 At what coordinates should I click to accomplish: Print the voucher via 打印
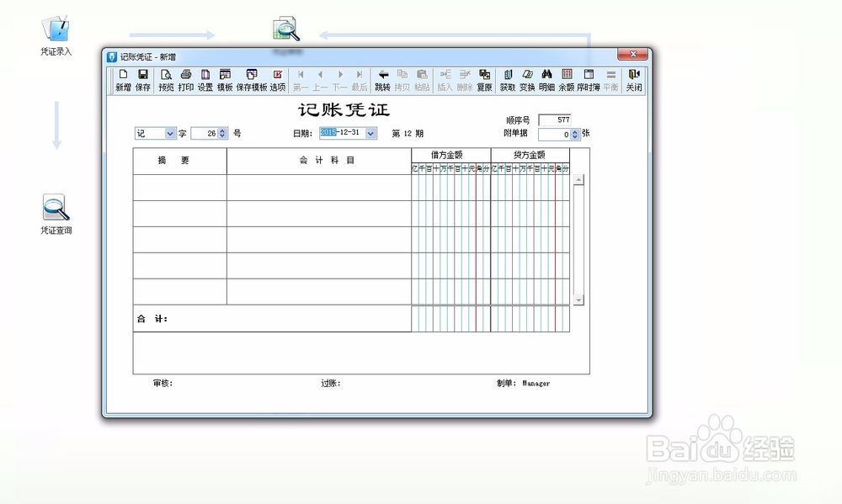pyautogui.click(x=186, y=80)
